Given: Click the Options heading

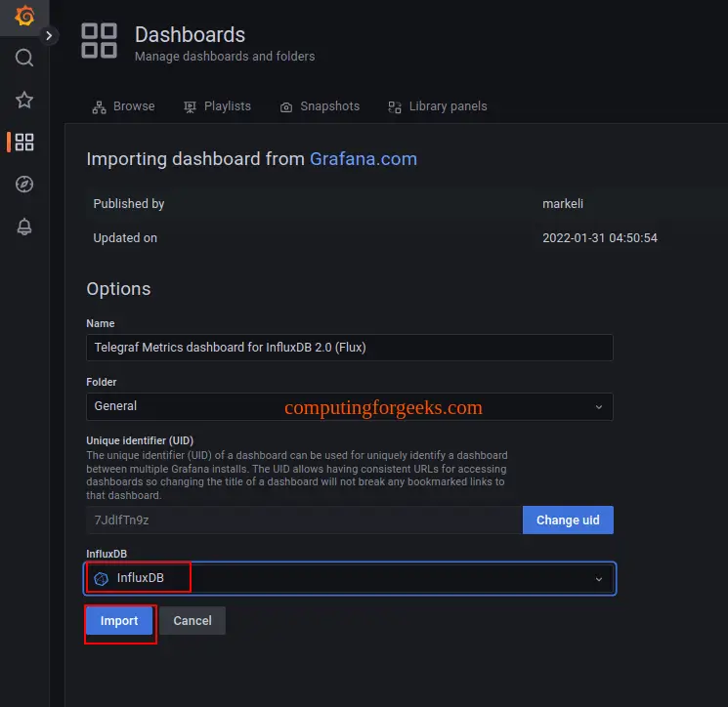Looking at the screenshot, I should click(x=118, y=289).
